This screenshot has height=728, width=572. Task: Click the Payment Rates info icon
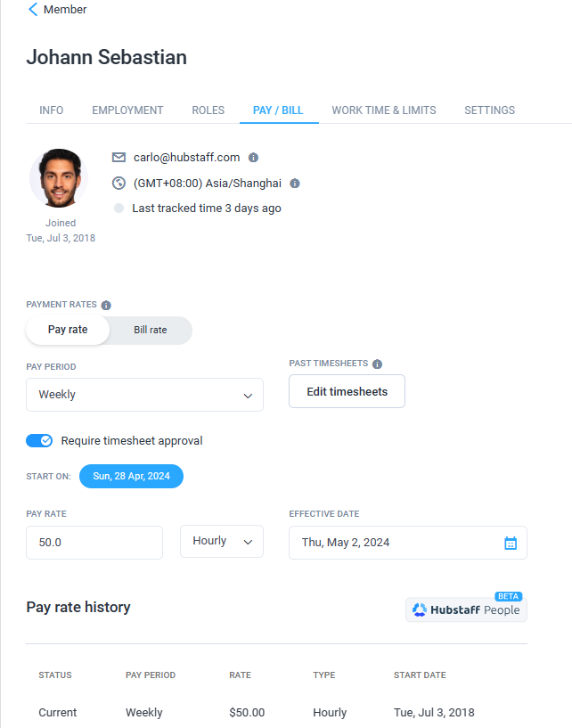(x=106, y=305)
